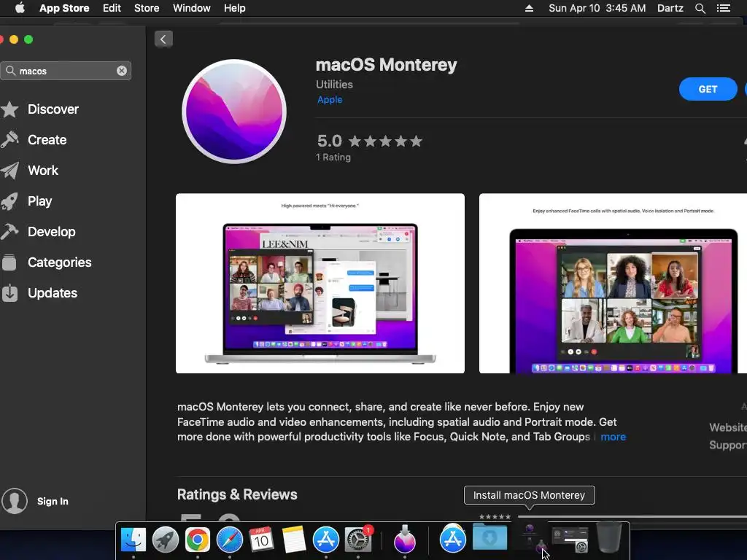This screenshot has width=747, height=560.
Task: Open Calendar from the dock
Action: [262, 540]
